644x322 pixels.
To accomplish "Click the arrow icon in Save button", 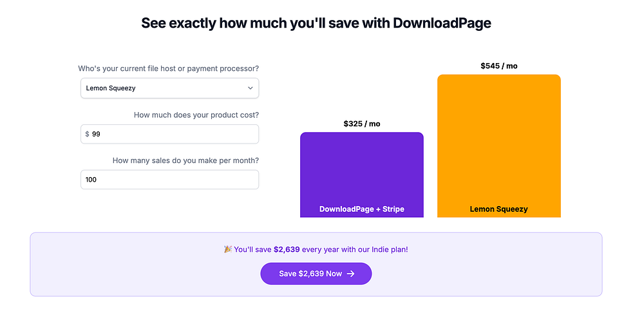I will click(x=351, y=274).
